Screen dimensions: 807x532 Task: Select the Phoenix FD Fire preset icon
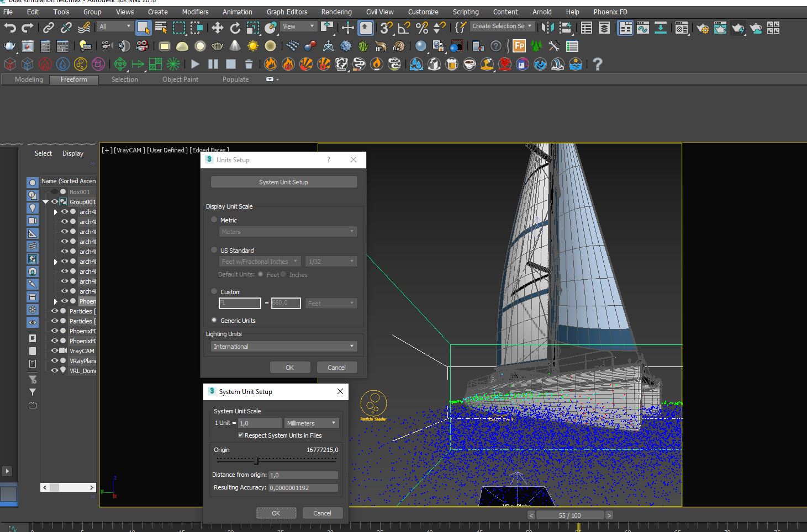tap(270, 64)
